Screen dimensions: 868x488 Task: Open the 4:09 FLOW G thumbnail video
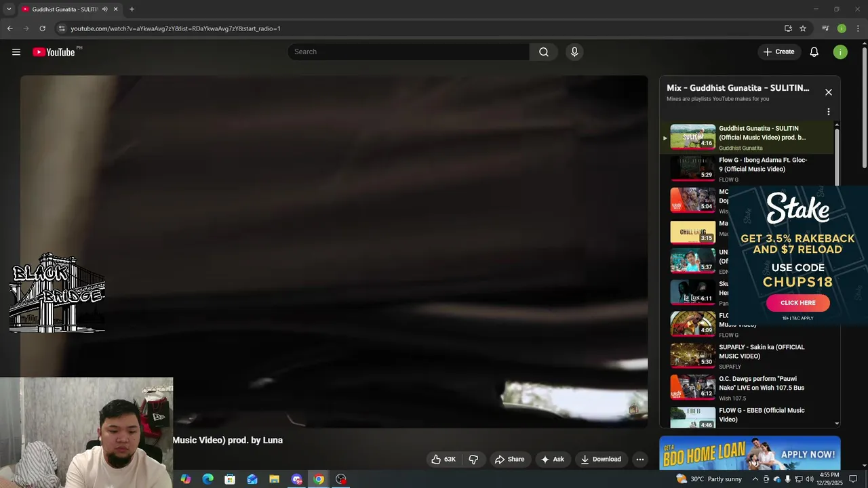point(692,324)
